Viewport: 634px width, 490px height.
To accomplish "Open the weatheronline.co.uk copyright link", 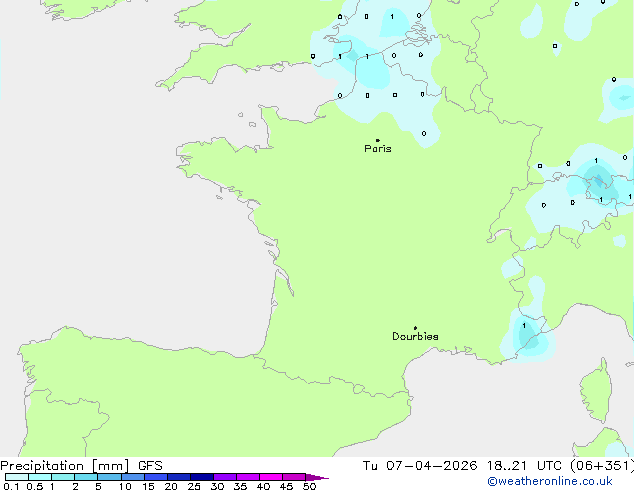I will [x=549, y=481].
